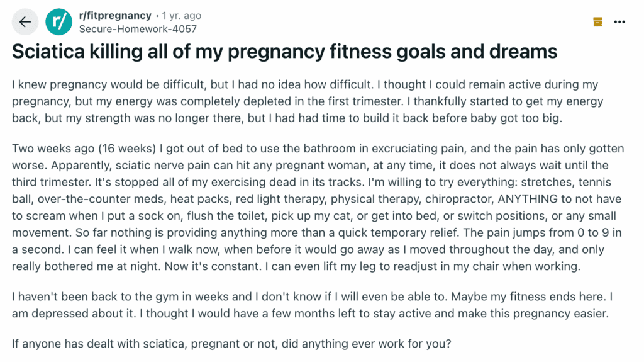Open the three-dot post options menu
Screen dimensions: 644x362
pos(619,22)
